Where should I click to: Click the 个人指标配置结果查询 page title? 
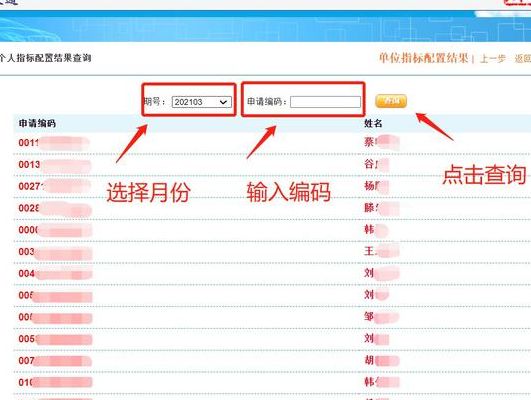(45, 58)
